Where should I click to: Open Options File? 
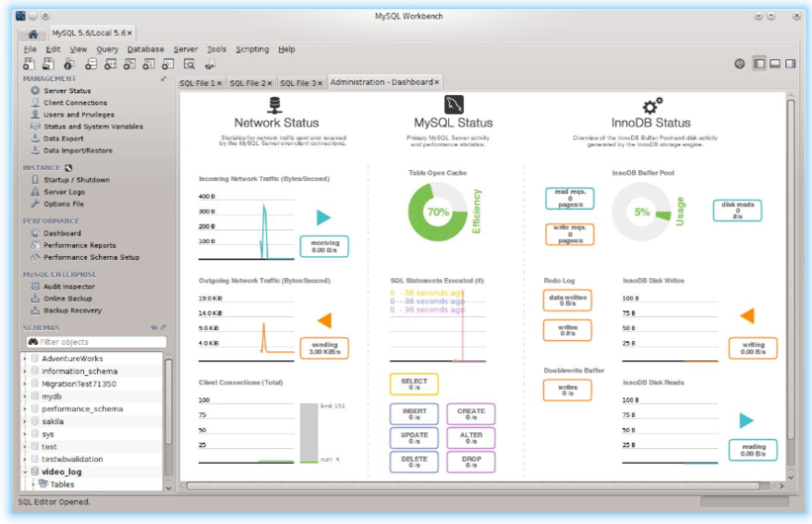63,203
